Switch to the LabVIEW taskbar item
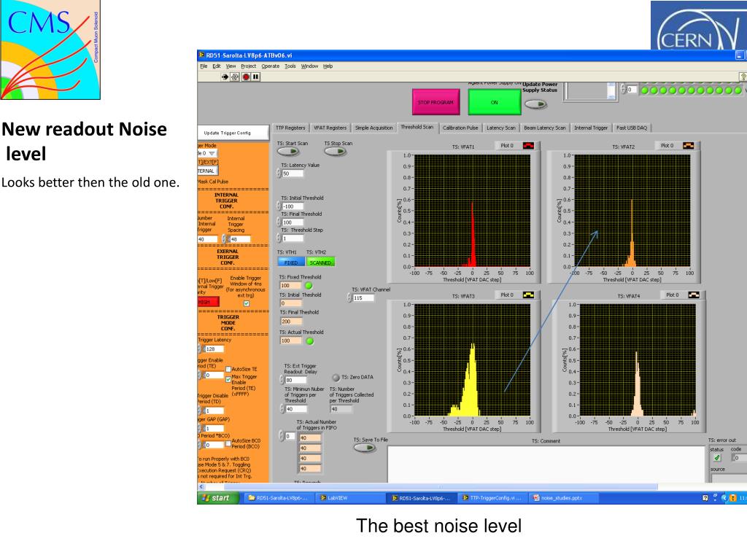Image resolution: width=747 pixels, height=560 pixels. pos(350,498)
